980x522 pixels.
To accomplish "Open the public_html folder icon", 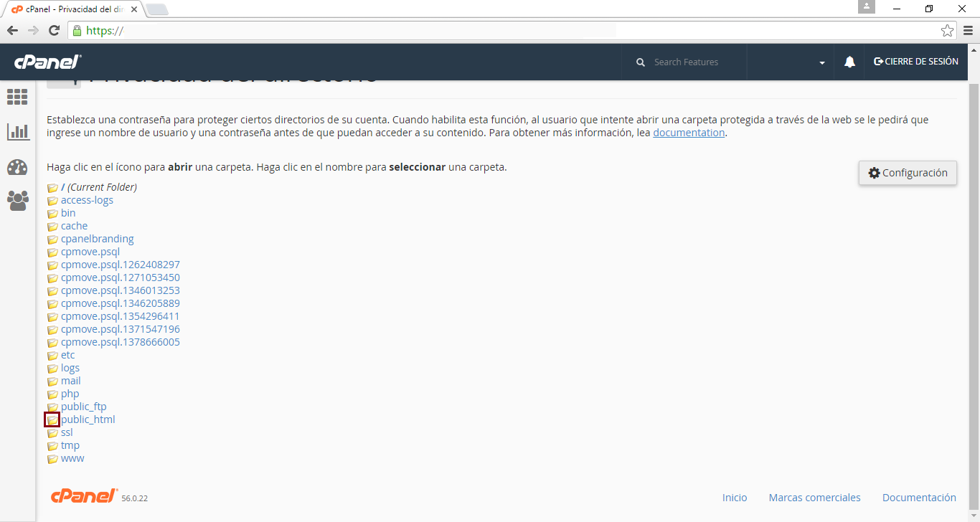I will (52, 420).
